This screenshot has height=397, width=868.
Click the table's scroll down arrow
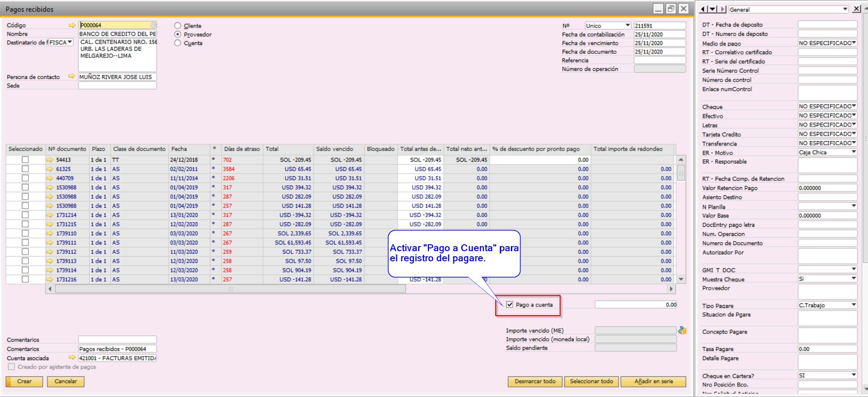[681, 279]
